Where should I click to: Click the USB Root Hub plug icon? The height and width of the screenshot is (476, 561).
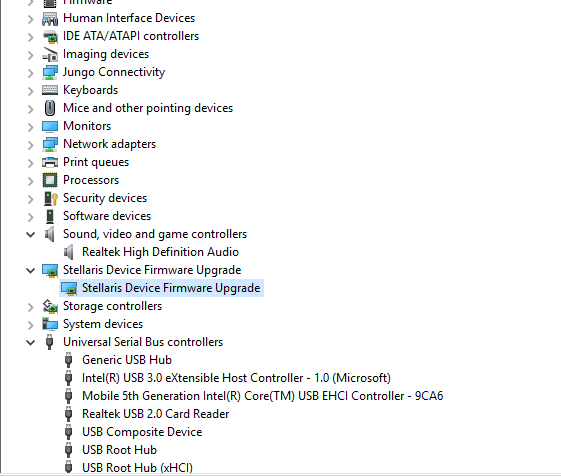(x=68, y=450)
